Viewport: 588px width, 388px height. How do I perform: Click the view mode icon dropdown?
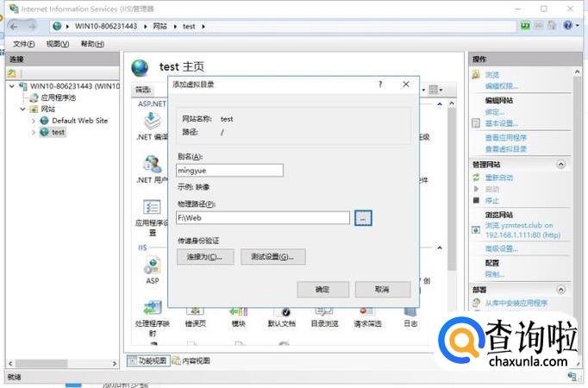pos(435,90)
